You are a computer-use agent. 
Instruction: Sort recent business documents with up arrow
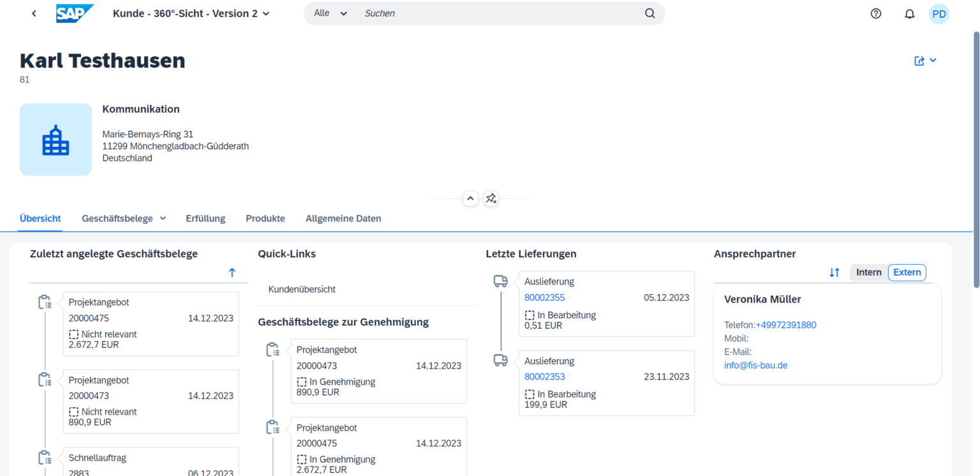pos(232,272)
